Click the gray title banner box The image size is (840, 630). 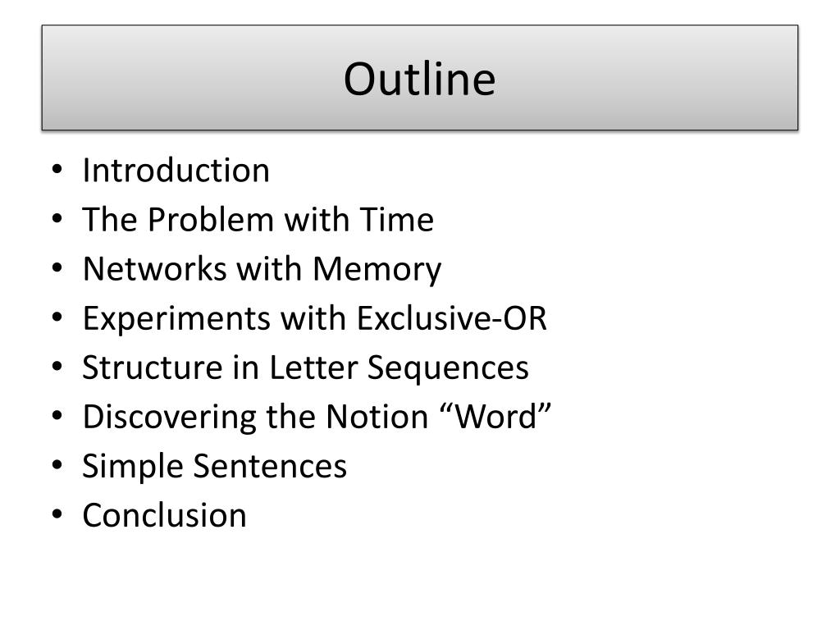coord(419,78)
